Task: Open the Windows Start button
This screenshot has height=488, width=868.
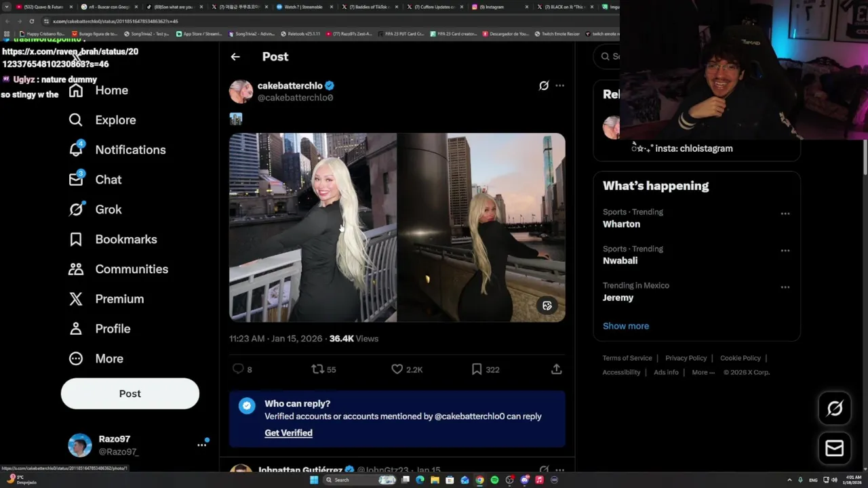Action: click(314, 480)
